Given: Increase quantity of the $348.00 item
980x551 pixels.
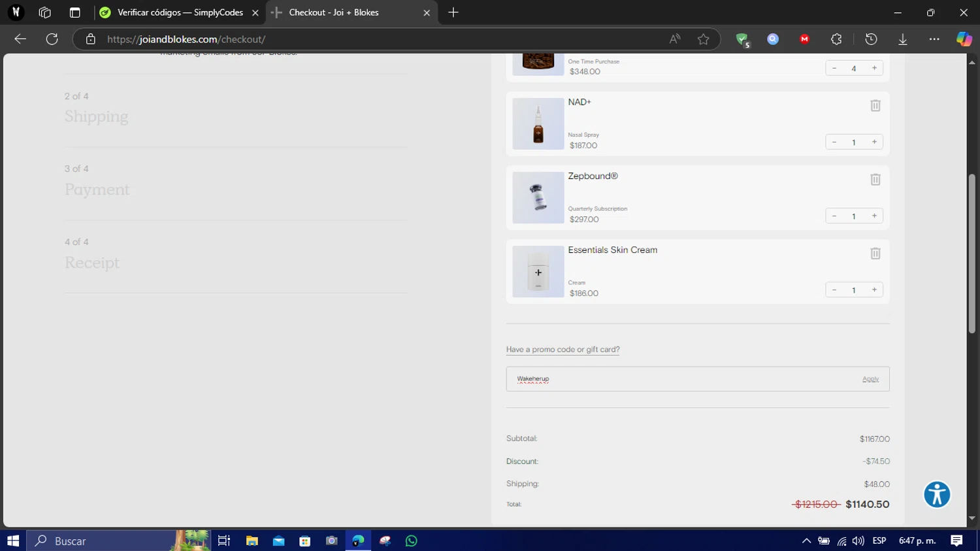Looking at the screenshot, I should tap(874, 68).
